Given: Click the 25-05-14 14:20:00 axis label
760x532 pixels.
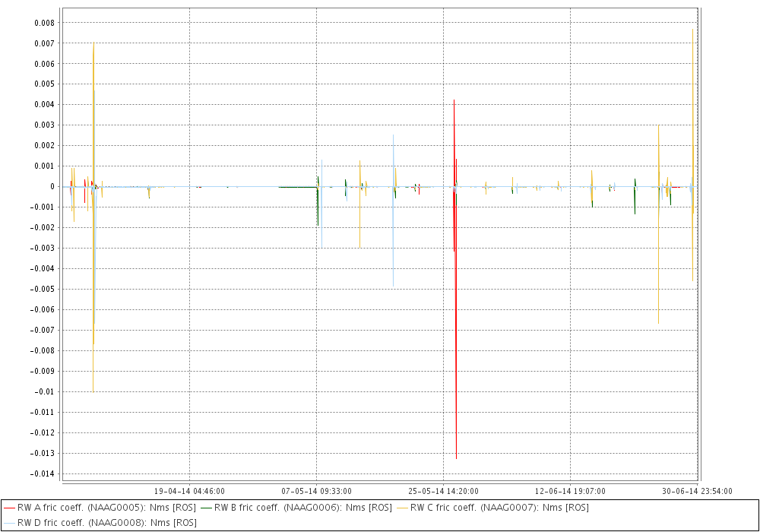Looking at the screenshot, I should coord(443,491).
